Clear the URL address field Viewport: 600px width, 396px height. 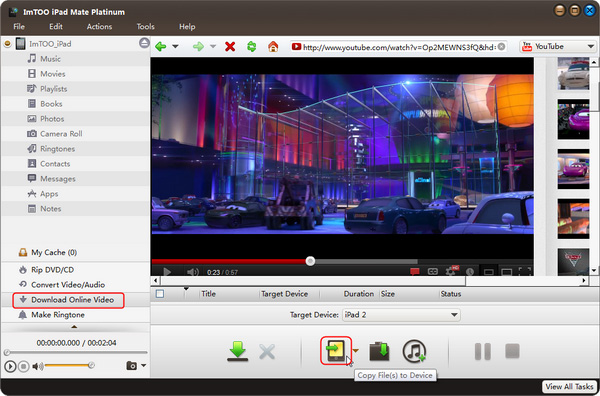click(x=501, y=47)
